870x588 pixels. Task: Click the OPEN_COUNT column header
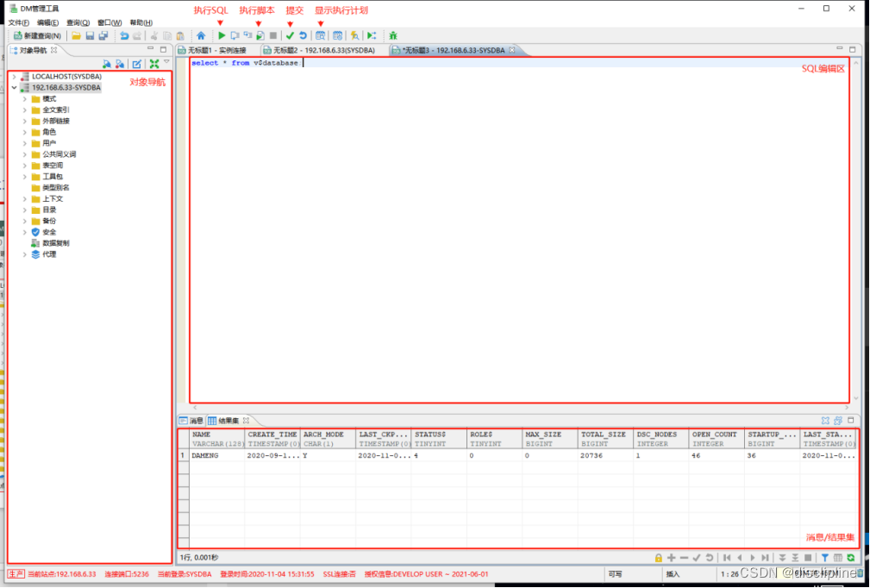pyautogui.click(x=717, y=439)
